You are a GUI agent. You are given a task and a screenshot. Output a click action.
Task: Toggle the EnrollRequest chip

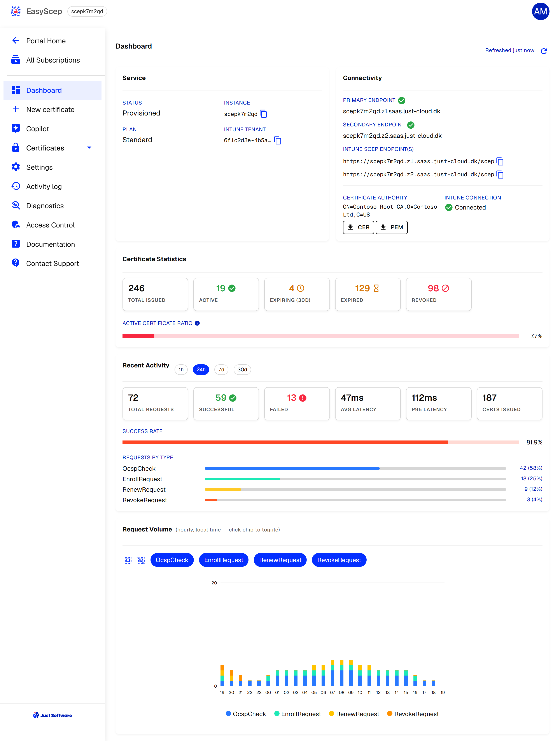click(x=224, y=560)
